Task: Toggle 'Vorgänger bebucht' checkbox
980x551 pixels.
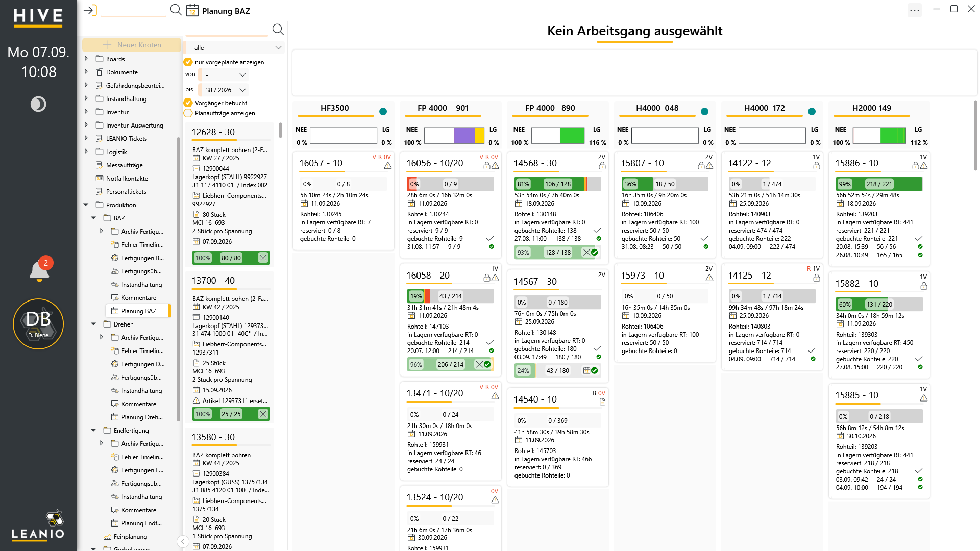Action: (188, 103)
